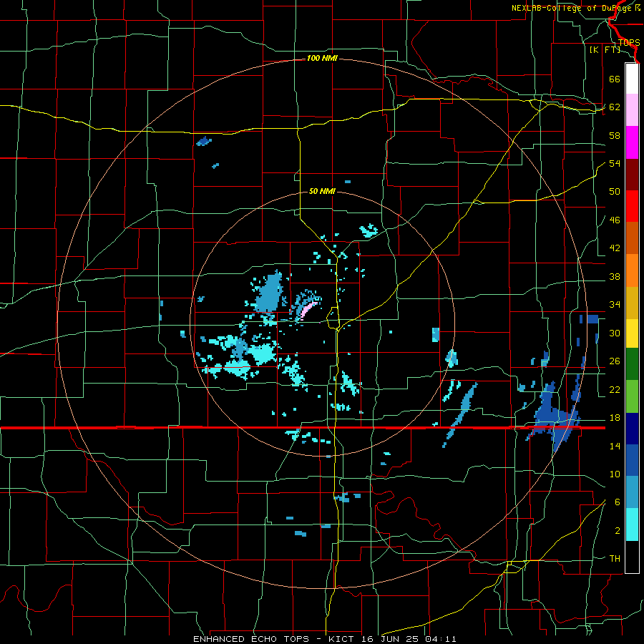Image resolution: width=644 pixels, height=644 pixels.
Task: Click the '100 NMI' range ring label
Action: tap(322, 58)
